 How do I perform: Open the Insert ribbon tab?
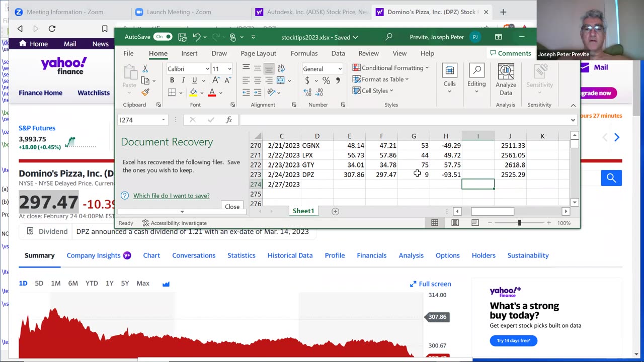tap(189, 53)
